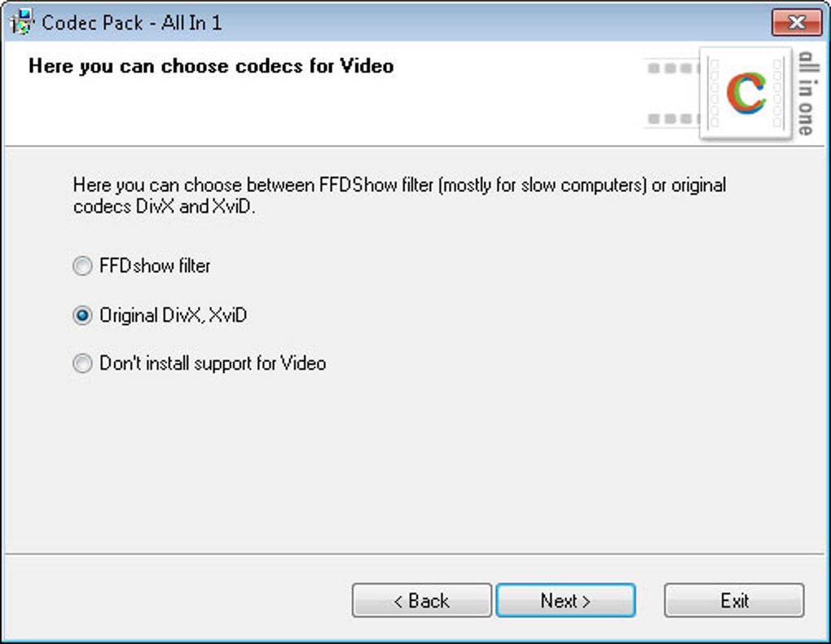
Task: Choose the Don't install support for Video radio
Action: (82, 364)
